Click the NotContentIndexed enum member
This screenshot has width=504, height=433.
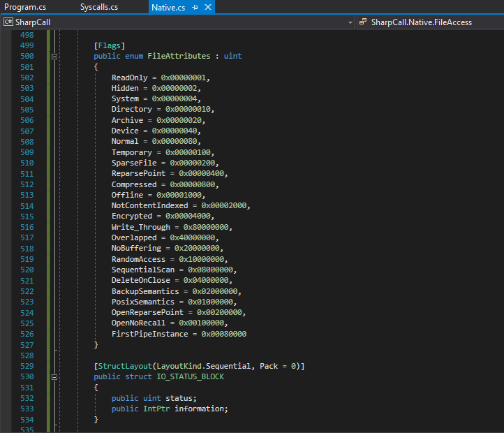[x=150, y=205]
